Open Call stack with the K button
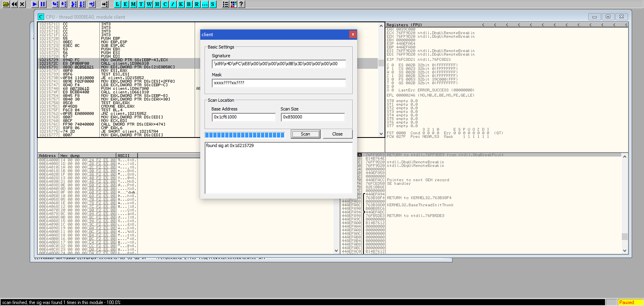 [181, 4]
